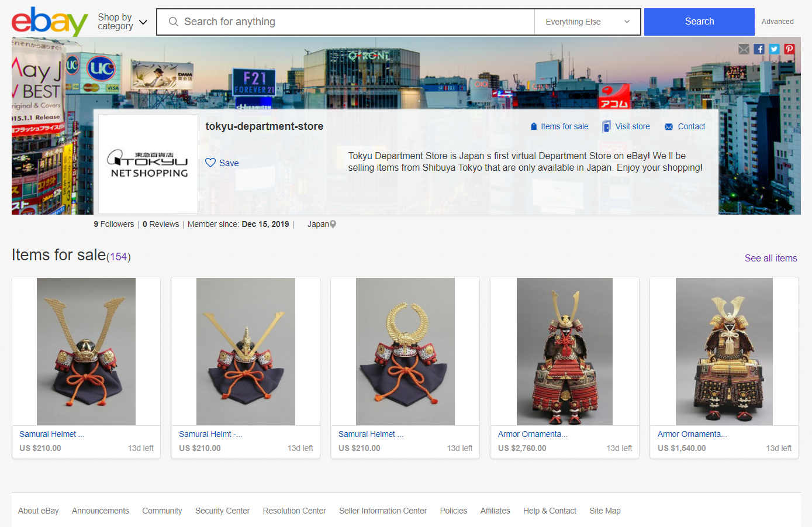Share store on Pinterest

(x=789, y=49)
